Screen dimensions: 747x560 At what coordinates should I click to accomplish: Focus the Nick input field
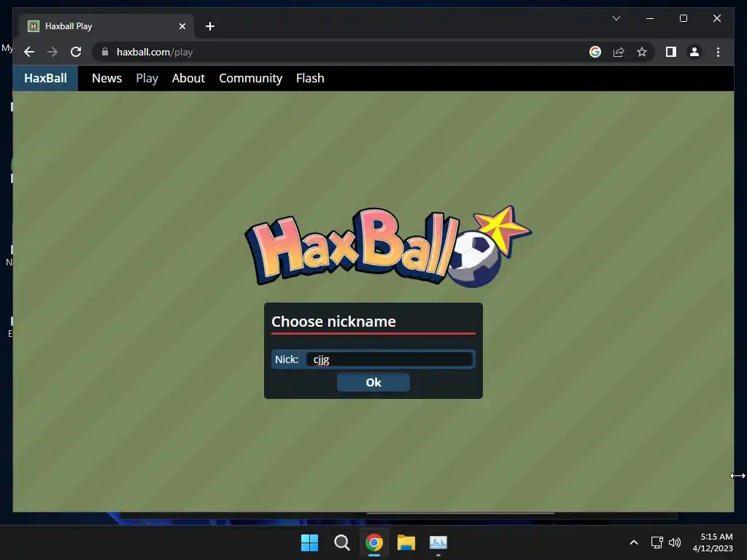(390, 359)
